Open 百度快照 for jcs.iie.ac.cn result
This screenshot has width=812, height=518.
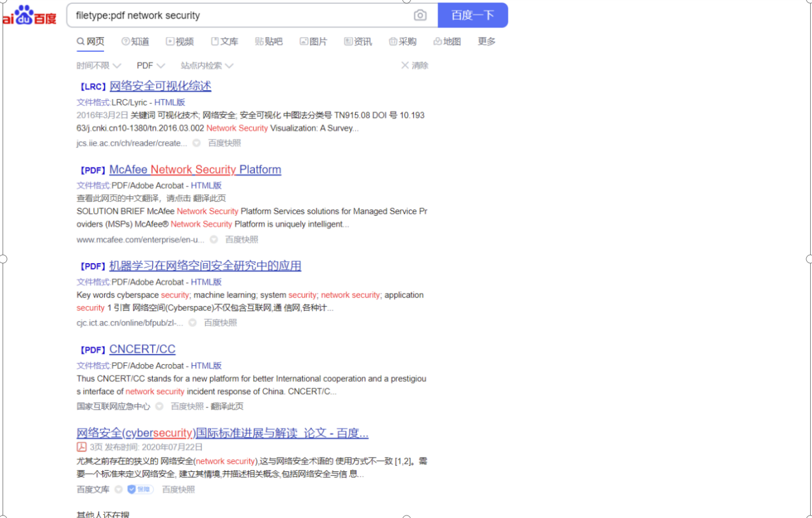click(x=225, y=143)
